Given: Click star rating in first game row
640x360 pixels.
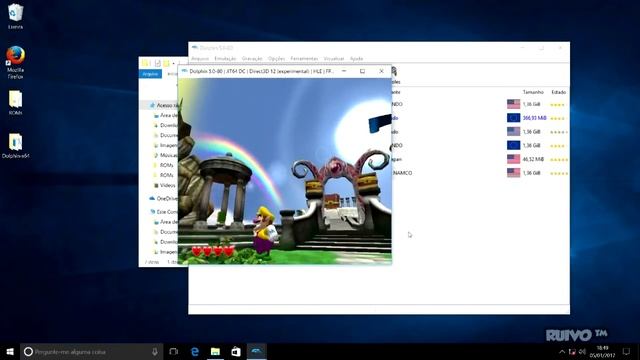Looking at the screenshot, I should [558, 105].
